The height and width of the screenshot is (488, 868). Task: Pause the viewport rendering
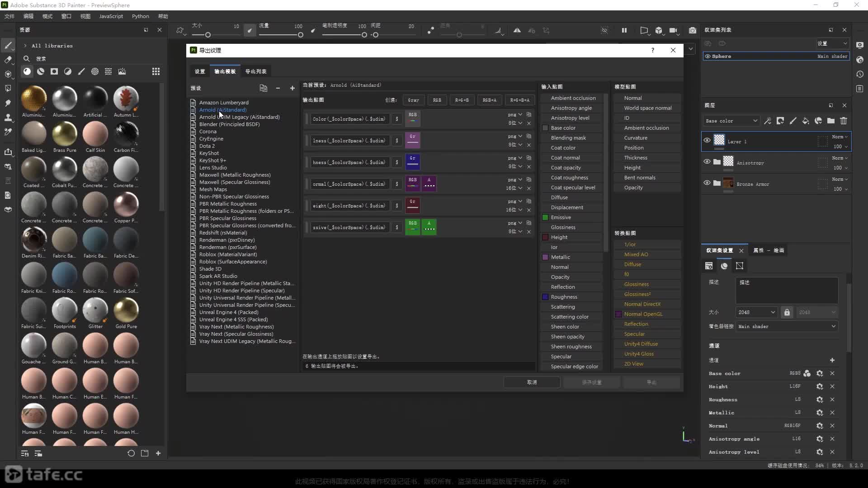pos(624,30)
